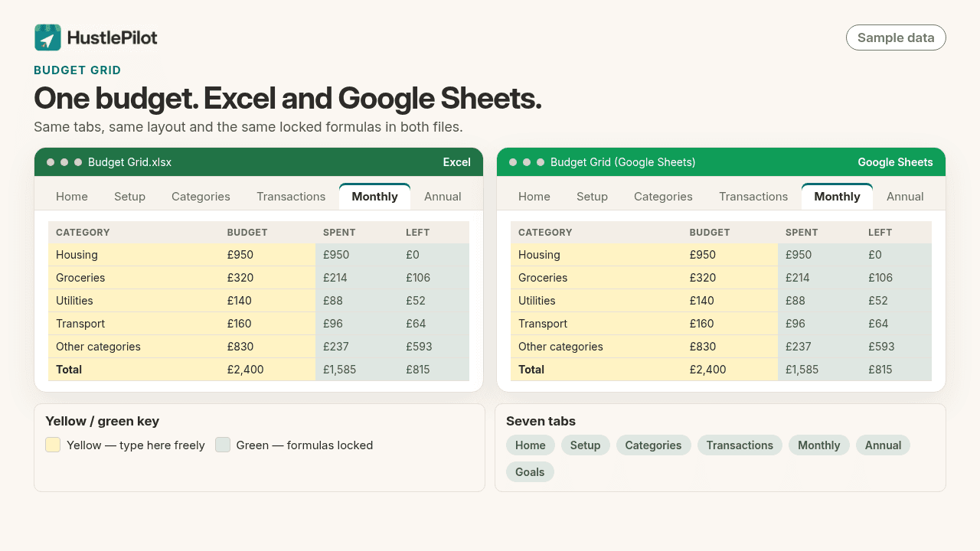
Task: Select the Transactions chip under Seven tabs
Action: click(x=740, y=445)
